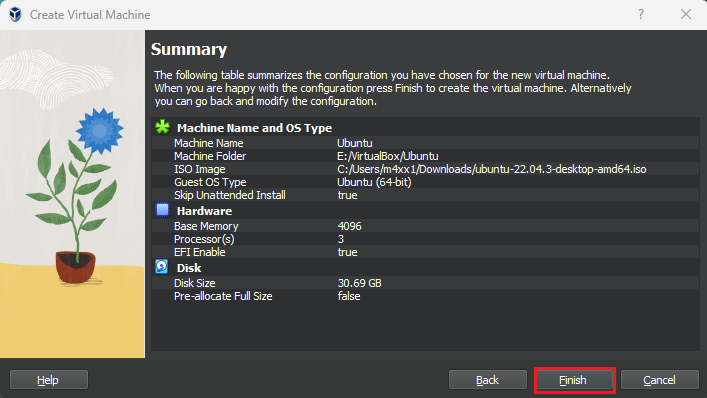Click the ISO Image row label
This screenshot has height=398, width=707.
point(200,169)
